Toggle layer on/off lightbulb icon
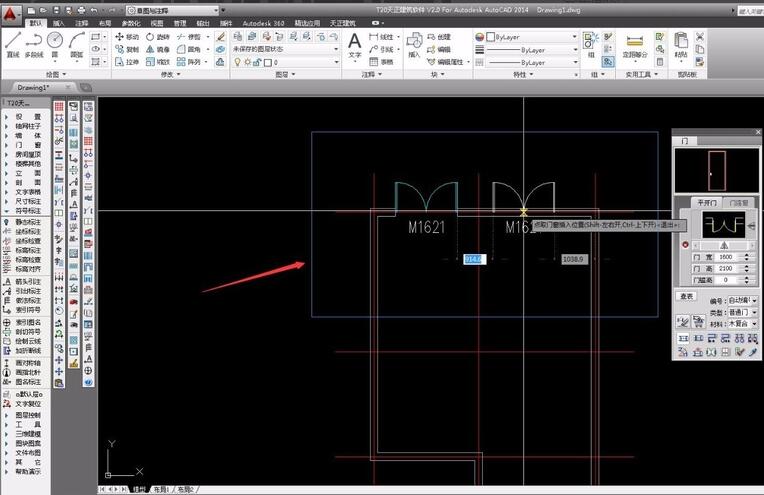The width and height of the screenshot is (764, 495). (x=237, y=62)
